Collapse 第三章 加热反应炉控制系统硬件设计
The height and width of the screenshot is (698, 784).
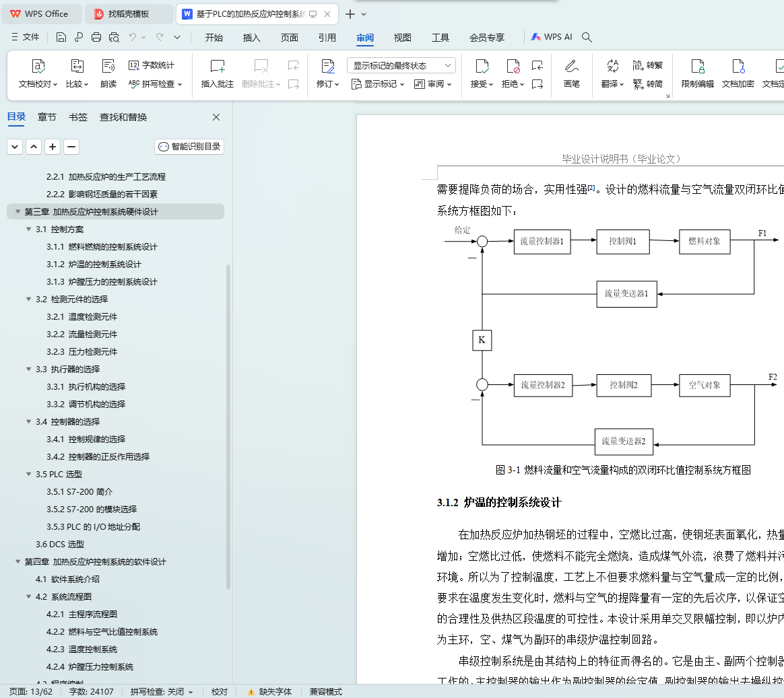click(18, 212)
